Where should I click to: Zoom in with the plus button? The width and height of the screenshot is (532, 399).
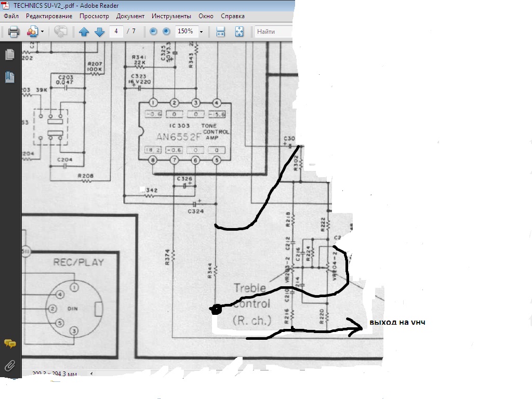point(166,31)
